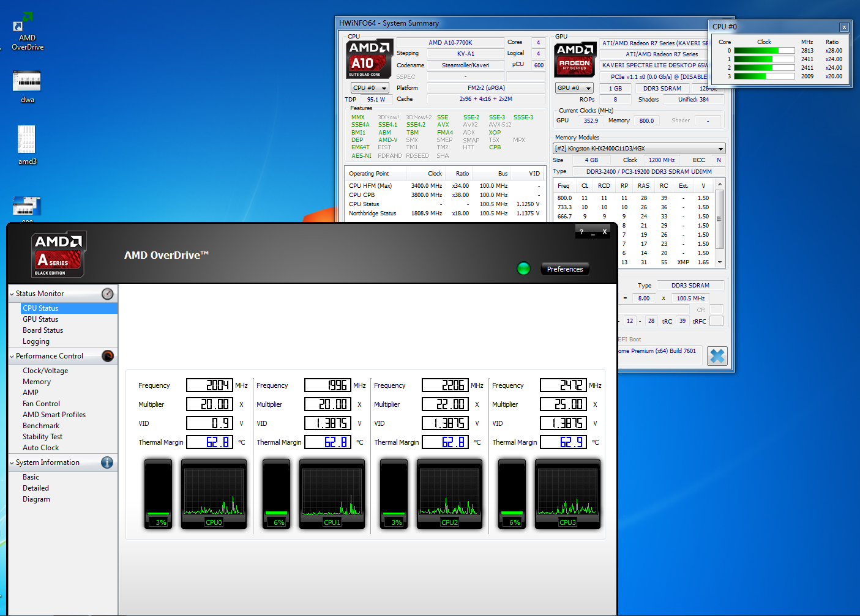
Task: Click the AMD A-Series Black Edition logo
Action: click(x=59, y=254)
